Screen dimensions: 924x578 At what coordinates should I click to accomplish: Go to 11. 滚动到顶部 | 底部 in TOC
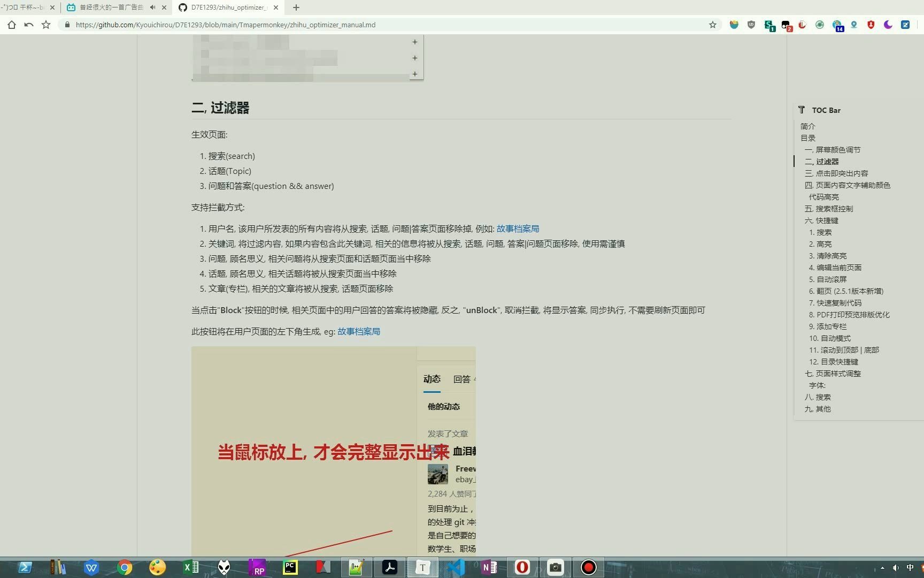tap(844, 350)
